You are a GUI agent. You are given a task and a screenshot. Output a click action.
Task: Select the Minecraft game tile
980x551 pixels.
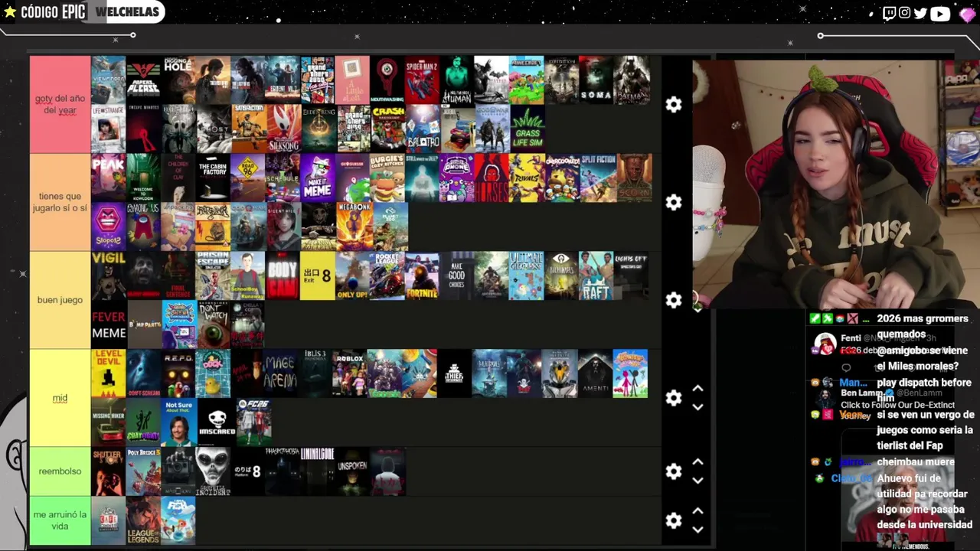coord(527,80)
